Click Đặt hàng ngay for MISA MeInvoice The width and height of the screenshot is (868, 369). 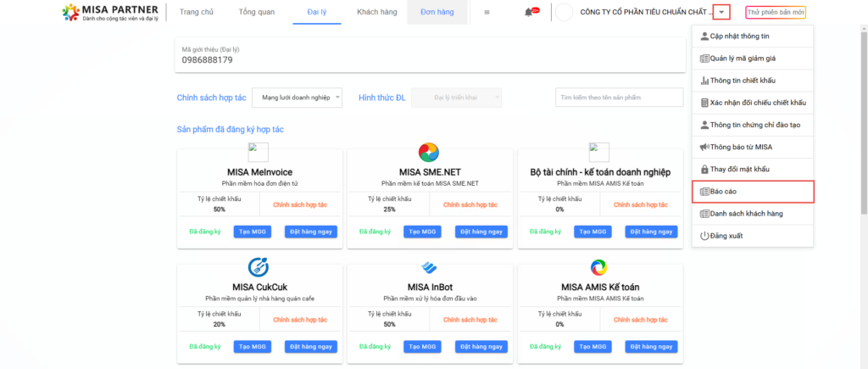311,232
